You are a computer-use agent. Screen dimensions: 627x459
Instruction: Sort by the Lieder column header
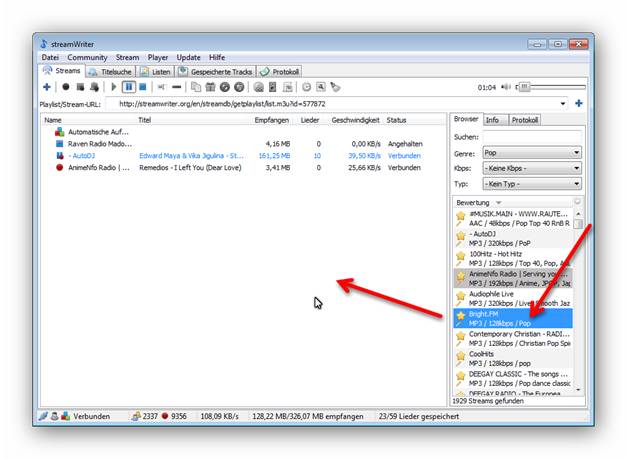(x=310, y=120)
